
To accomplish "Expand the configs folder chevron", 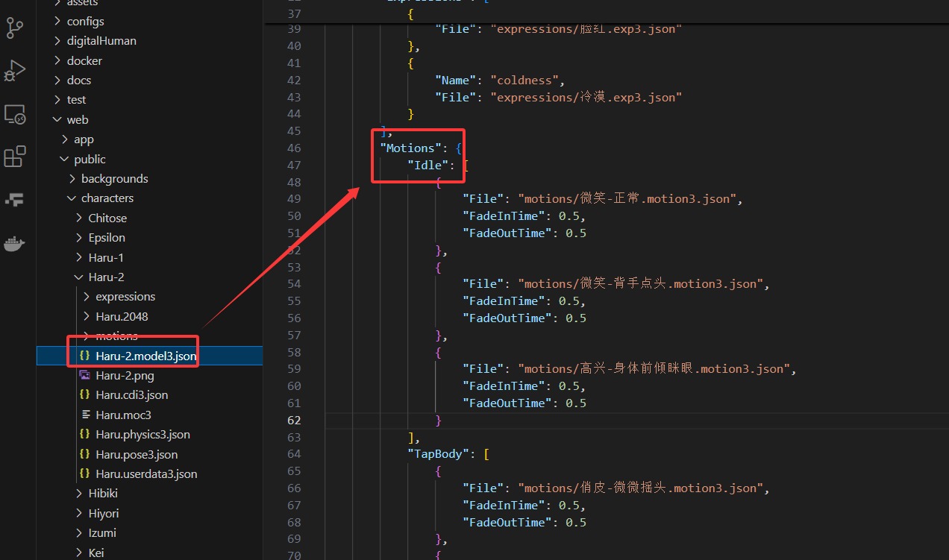I will click(x=57, y=21).
